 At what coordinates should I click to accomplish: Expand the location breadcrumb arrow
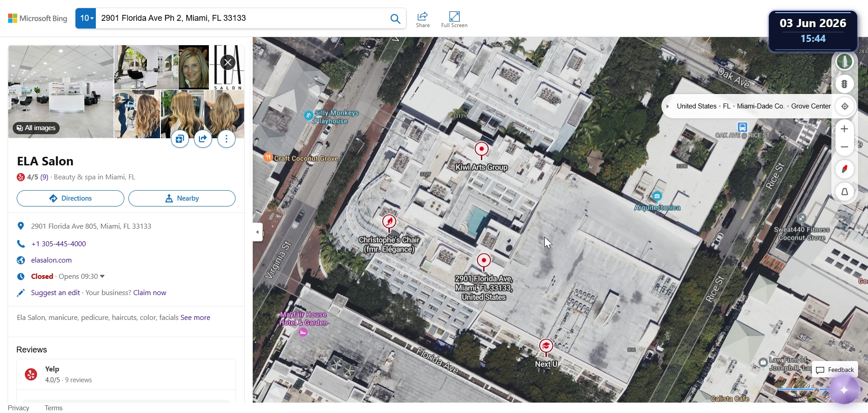(668, 107)
